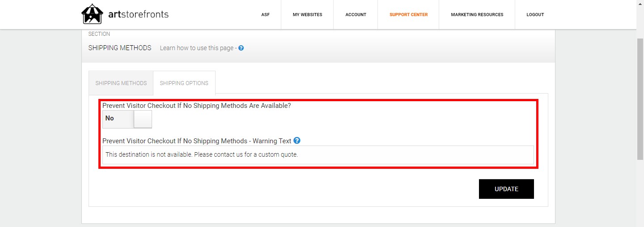The height and width of the screenshot is (227, 644).
Task: Open the Support Center page
Action: click(408, 15)
